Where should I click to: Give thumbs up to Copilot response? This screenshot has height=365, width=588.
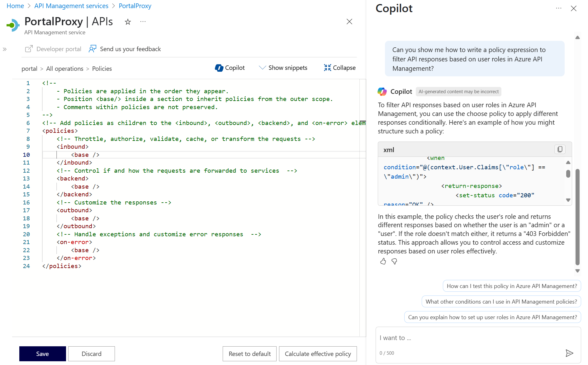383,262
